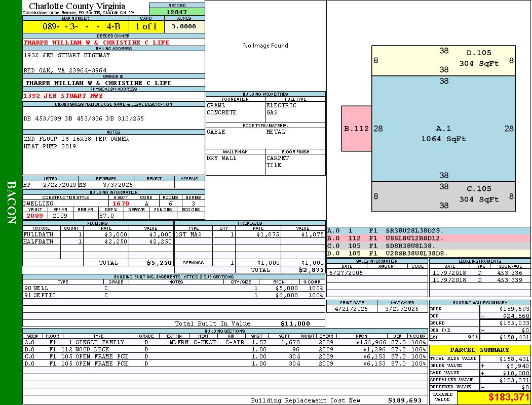Screen dimensions: 532x405
Task: Select the yellow D.105 304 SqFt sketch section
Action: pos(443,60)
